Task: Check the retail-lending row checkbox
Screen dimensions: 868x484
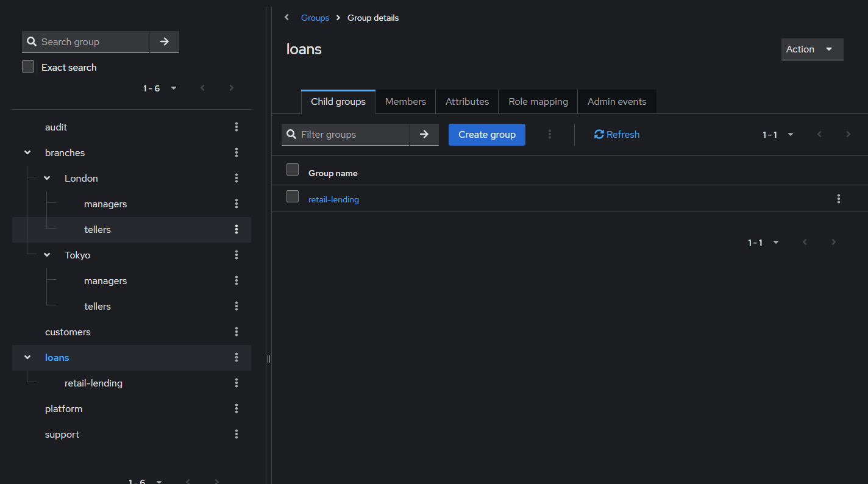Action: [x=293, y=196]
